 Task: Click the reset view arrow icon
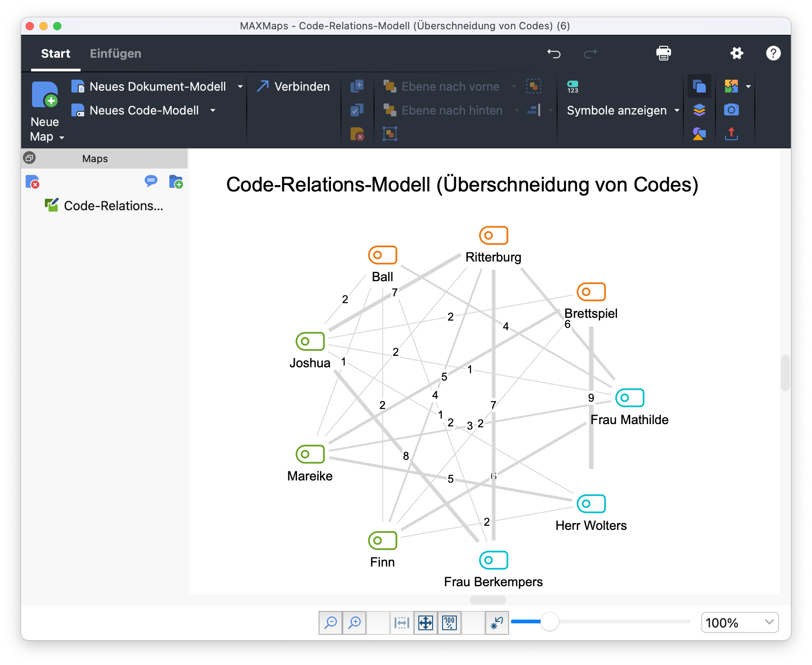497,623
